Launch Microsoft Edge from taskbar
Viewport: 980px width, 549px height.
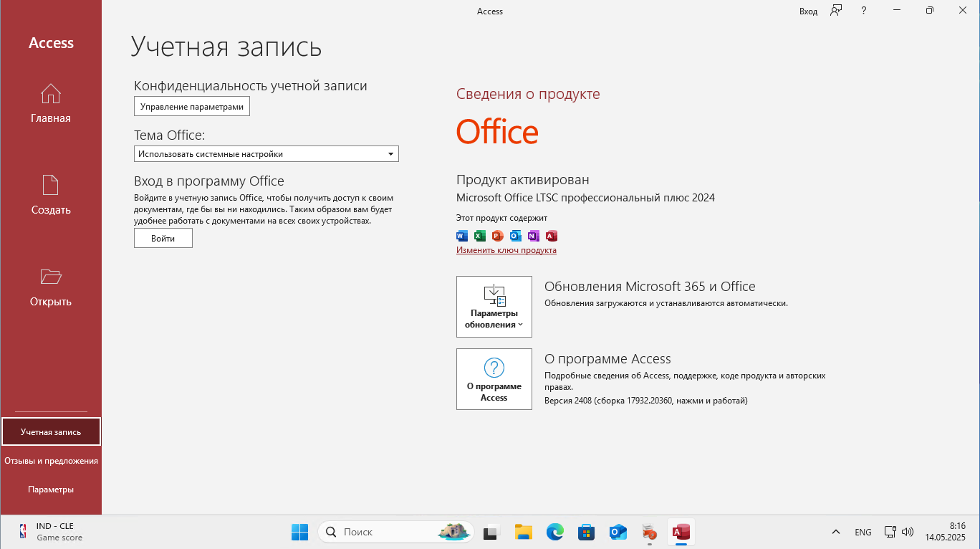pos(555,532)
